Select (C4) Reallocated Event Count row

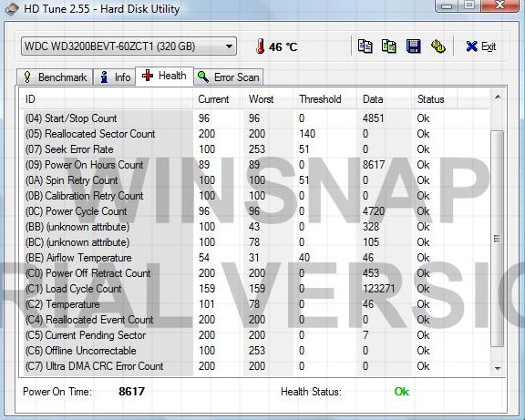point(256,320)
